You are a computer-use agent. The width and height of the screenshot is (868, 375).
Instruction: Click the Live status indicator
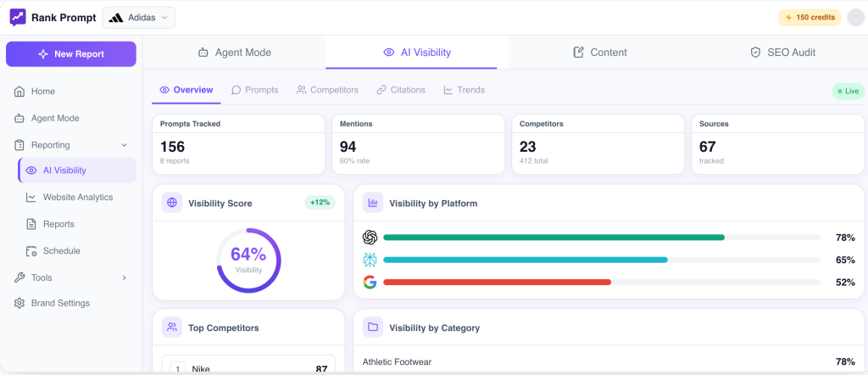pos(848,91)
